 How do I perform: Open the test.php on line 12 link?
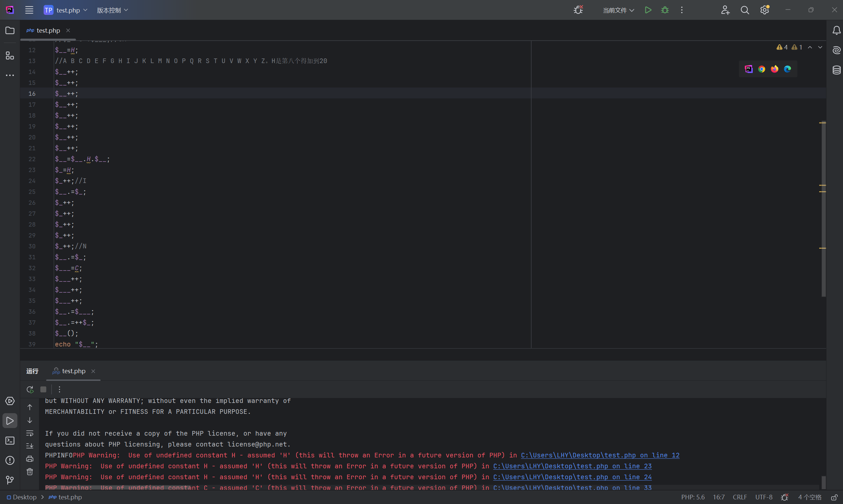[x=600, y=455]
